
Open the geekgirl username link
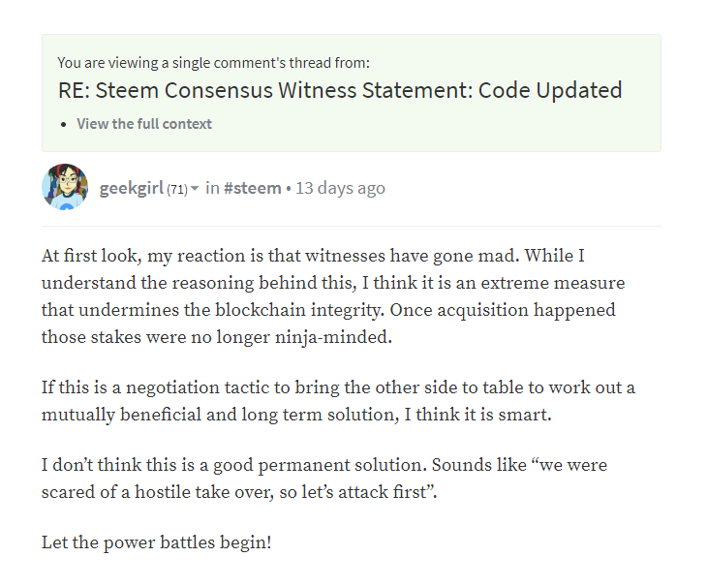132,188
